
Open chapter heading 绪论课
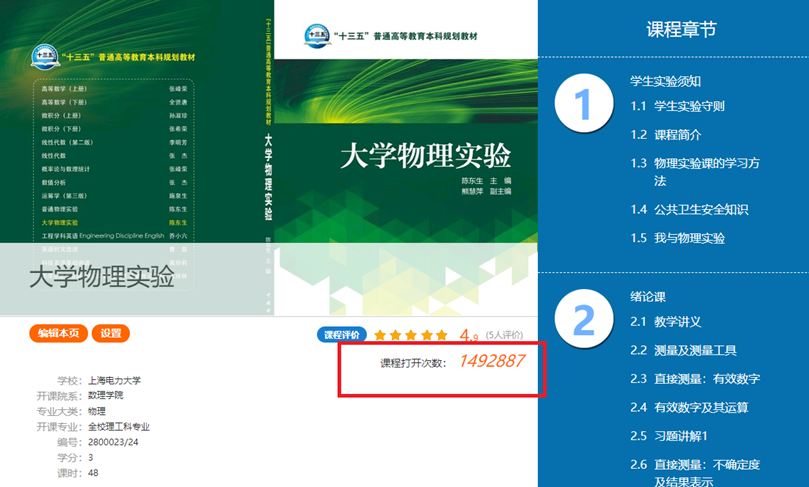click(648, 297)
